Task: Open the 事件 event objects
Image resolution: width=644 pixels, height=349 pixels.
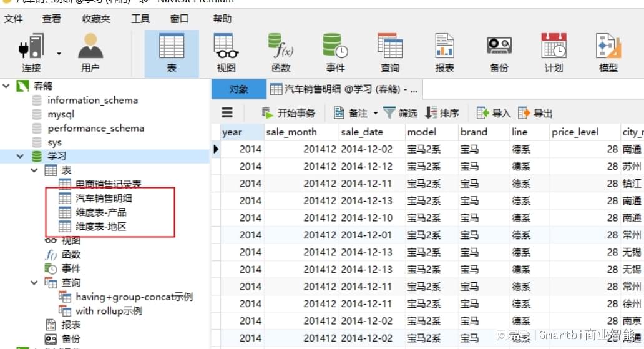Action: 335,53
